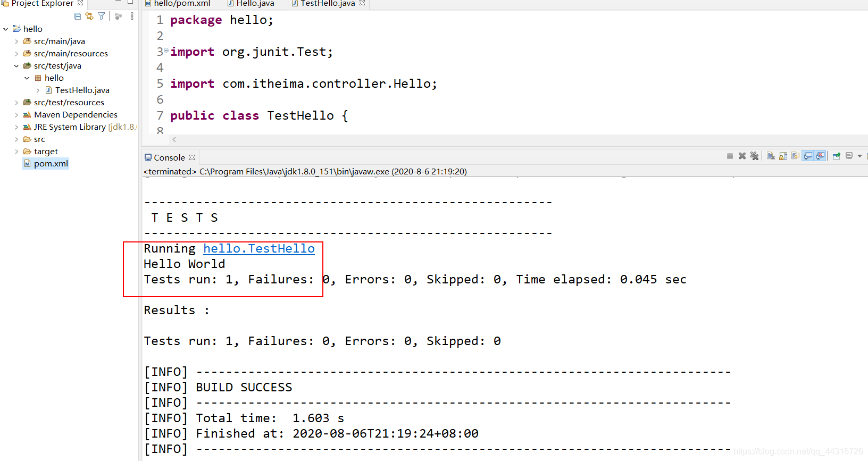Toggle Link with Editor in Project Explorer
The image size is (868, 461).
pyautogui.click(x=89, y=16)
